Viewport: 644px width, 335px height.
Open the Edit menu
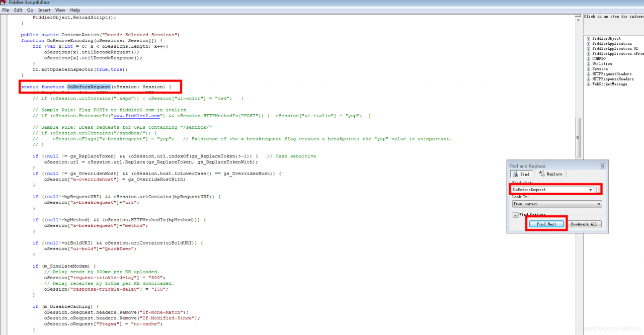pyautogui.click(x=18, y=10)
